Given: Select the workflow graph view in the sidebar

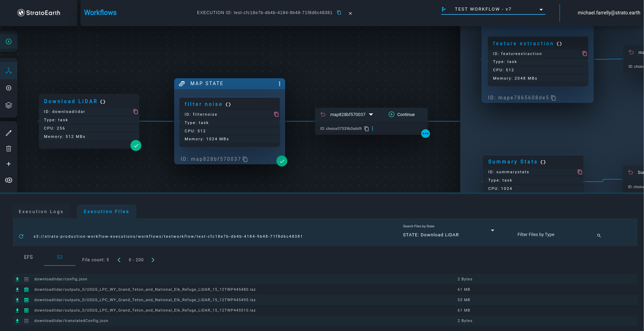Looking at the screenshot, I should 9,70.
